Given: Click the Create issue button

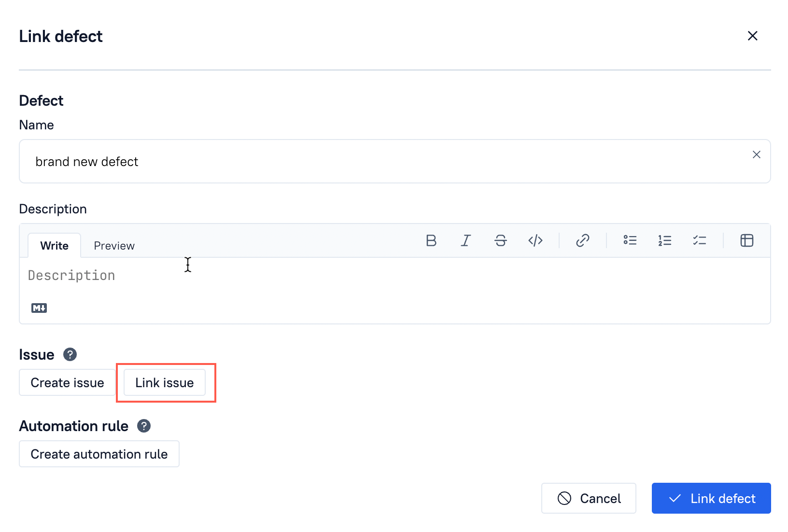Looking at the screenshot, I should [x=67, y=382].
